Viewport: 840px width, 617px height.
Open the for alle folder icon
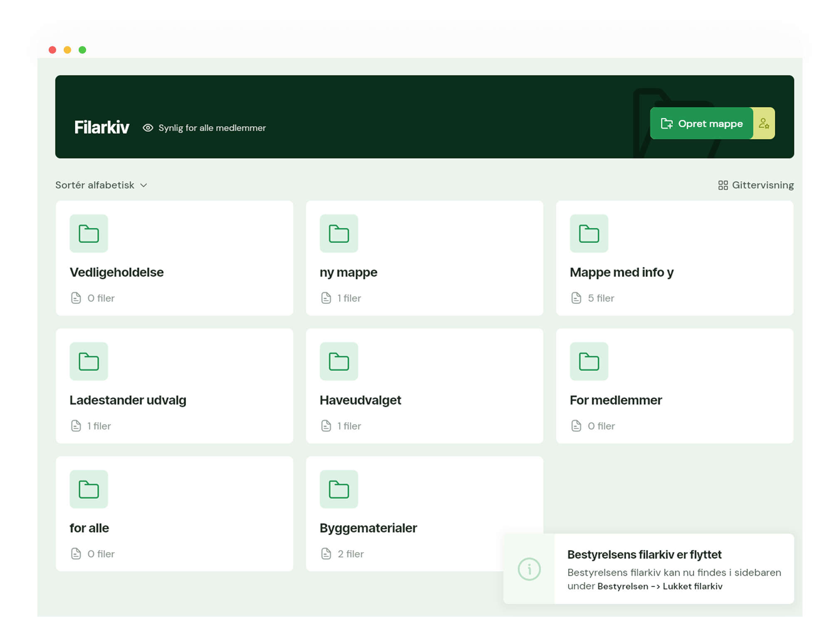pos(89,489)
